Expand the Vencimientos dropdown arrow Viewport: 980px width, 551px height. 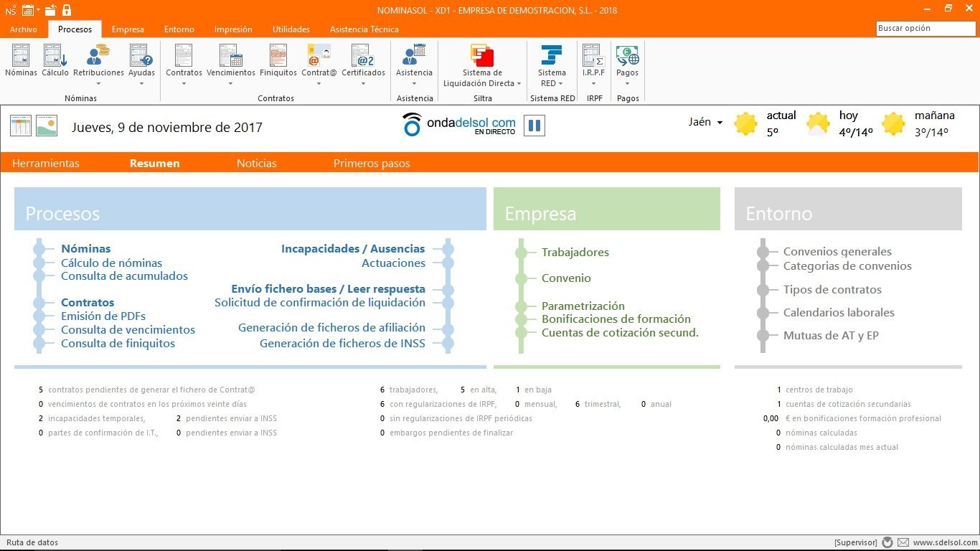231,83
